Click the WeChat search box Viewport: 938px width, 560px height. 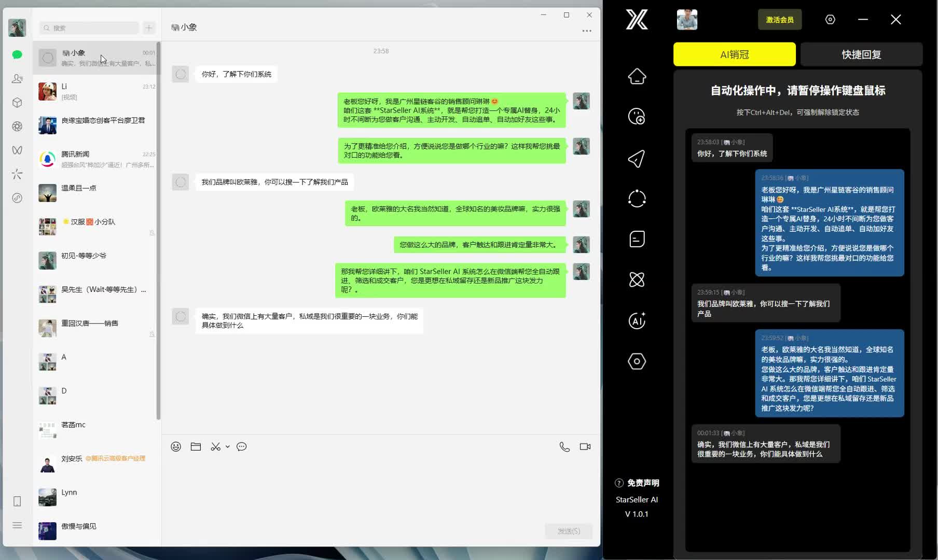89,28
